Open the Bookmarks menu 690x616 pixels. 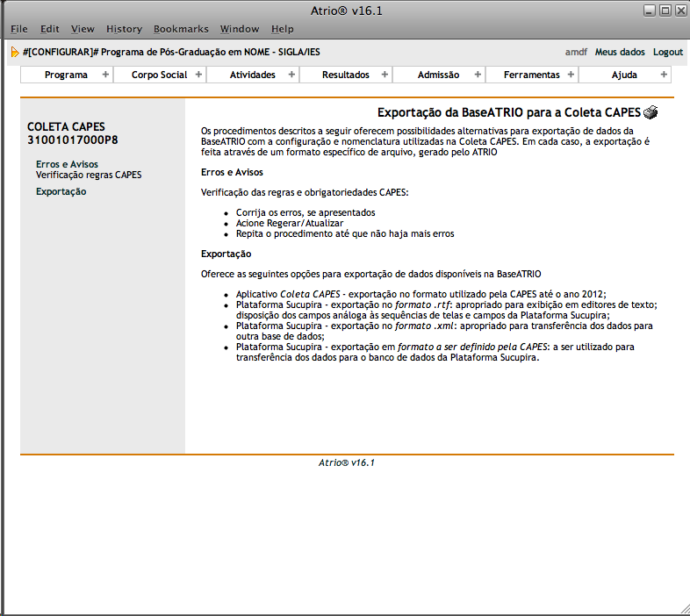(x=181, y=29)
